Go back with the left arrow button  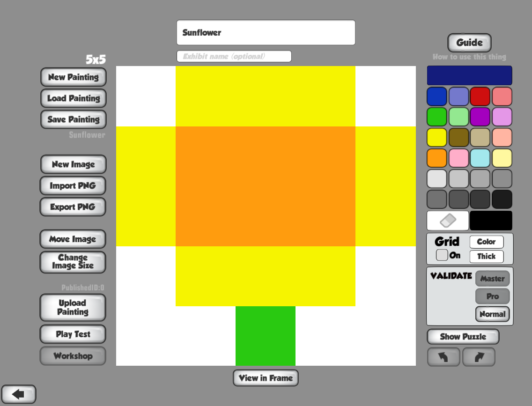(x=18, y=394)
